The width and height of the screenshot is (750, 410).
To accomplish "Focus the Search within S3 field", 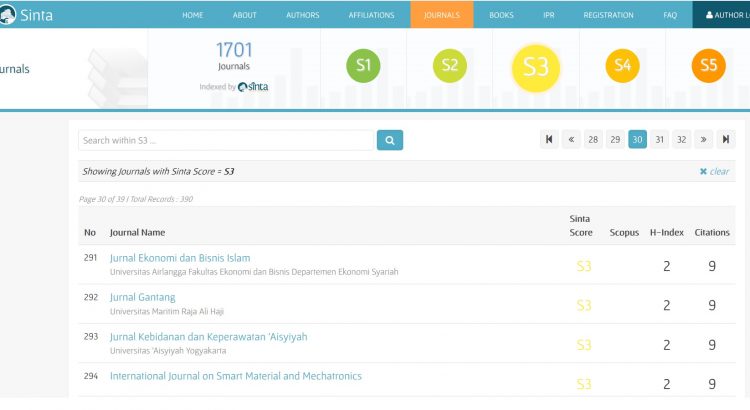I will pyautogui.click(x=226, y=140).
